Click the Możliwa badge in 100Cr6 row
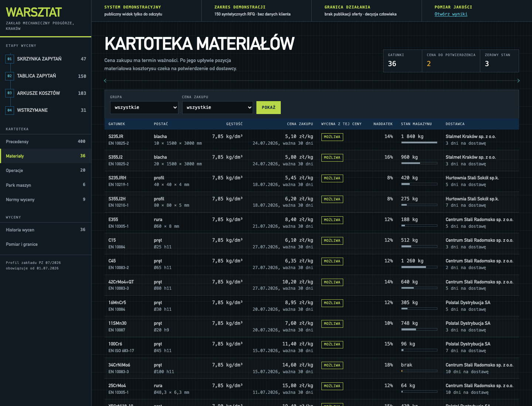The image size is (532, 406). [332, 344]
